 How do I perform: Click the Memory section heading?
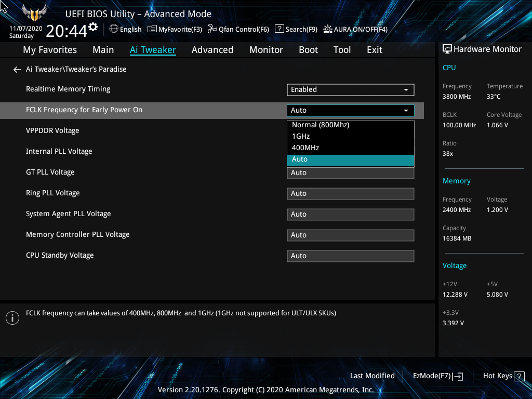coord(457,181)
